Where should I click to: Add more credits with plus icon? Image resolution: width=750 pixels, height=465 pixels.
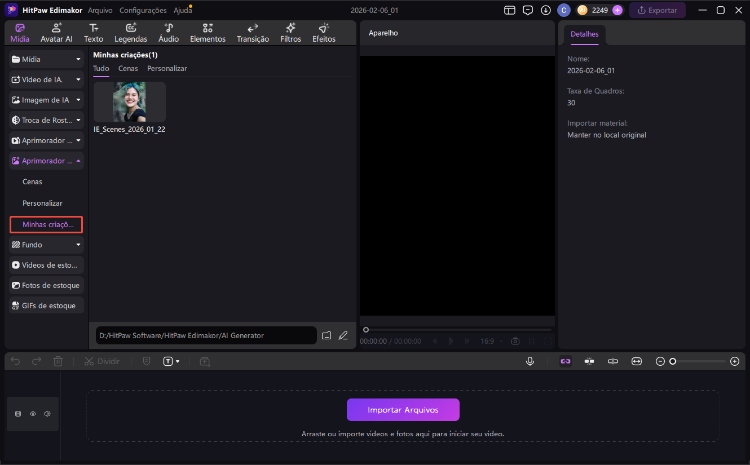[x=618, y=10]
